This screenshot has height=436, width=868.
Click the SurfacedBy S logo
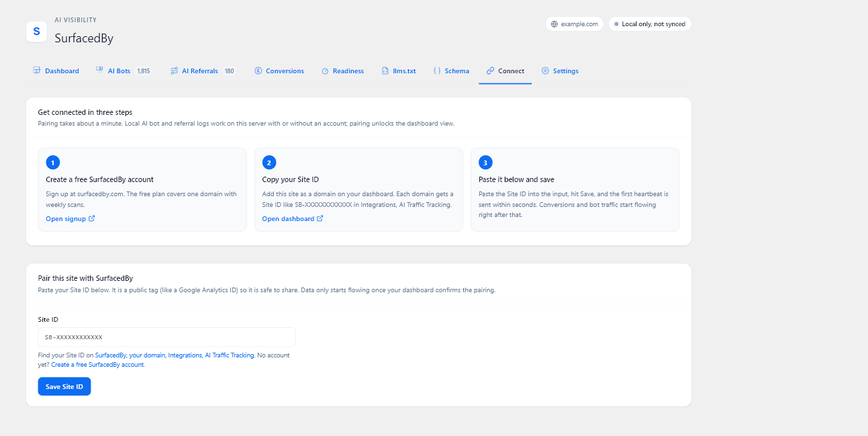(x=36, y=32)
